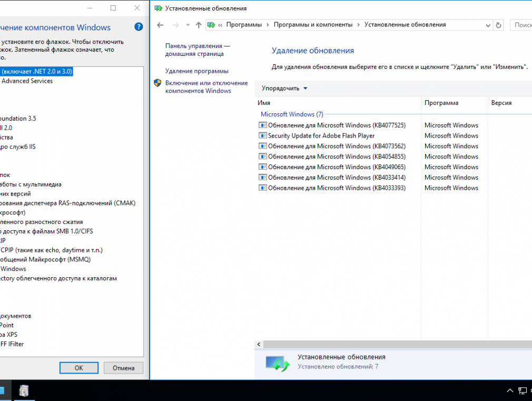This screenshot has height=401, width=532.
Task: Show hidden tray icons chevron
Action: pos(510,390)
